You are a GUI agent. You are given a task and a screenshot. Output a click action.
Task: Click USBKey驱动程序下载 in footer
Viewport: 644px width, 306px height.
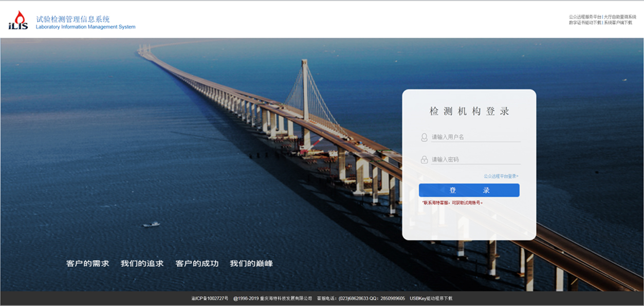[x=431, y=298]
